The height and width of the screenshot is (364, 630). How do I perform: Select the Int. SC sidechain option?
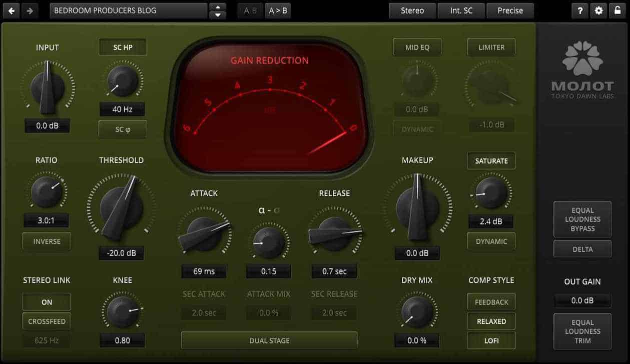(x=461, y=10)
